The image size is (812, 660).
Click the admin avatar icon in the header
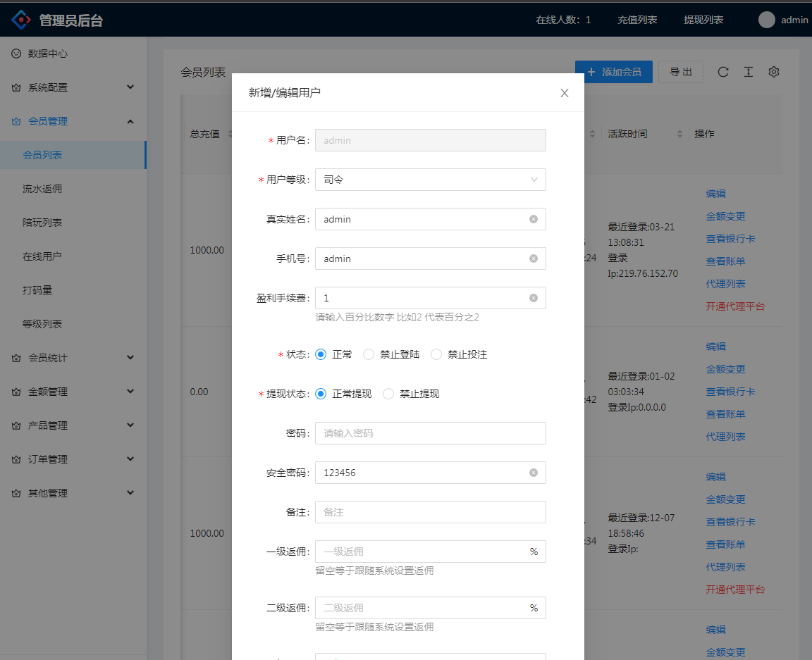pyautogui.click(x=767, y=20)
